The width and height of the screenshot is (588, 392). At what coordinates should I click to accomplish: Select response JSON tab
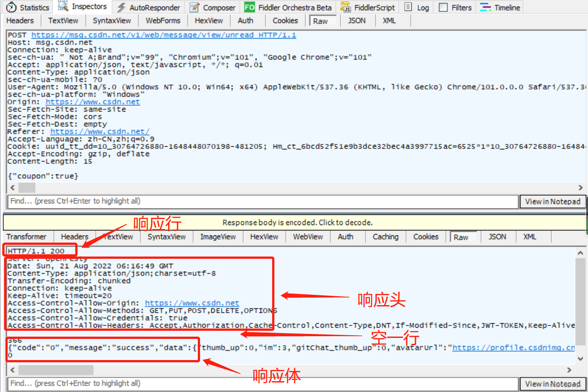[497, 237]
